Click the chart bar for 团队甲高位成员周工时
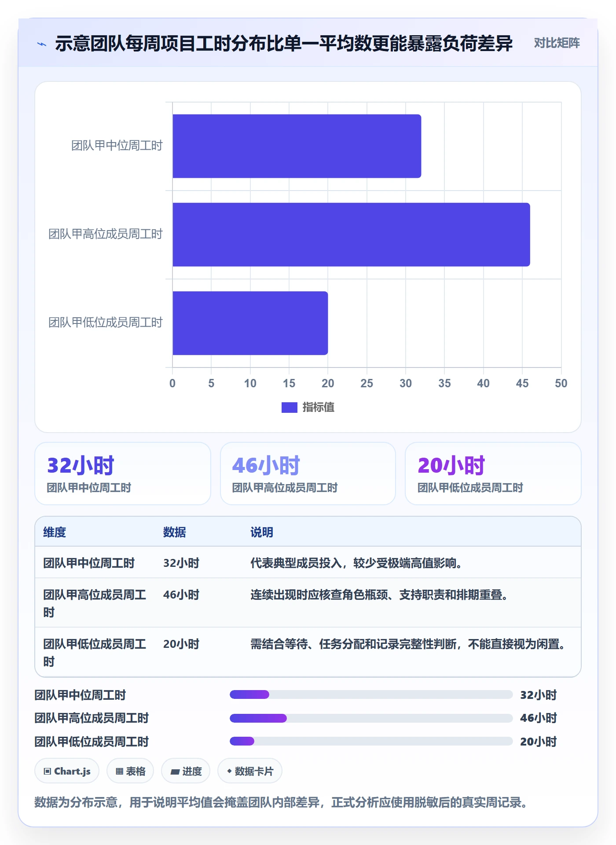Screen dimensions: 616x845 point(351,235)
